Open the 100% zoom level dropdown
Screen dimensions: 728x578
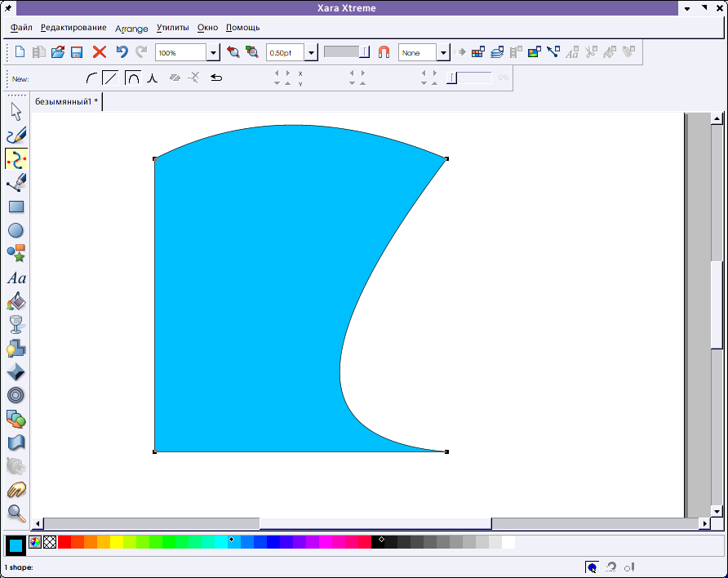click(x=213, y=53)
